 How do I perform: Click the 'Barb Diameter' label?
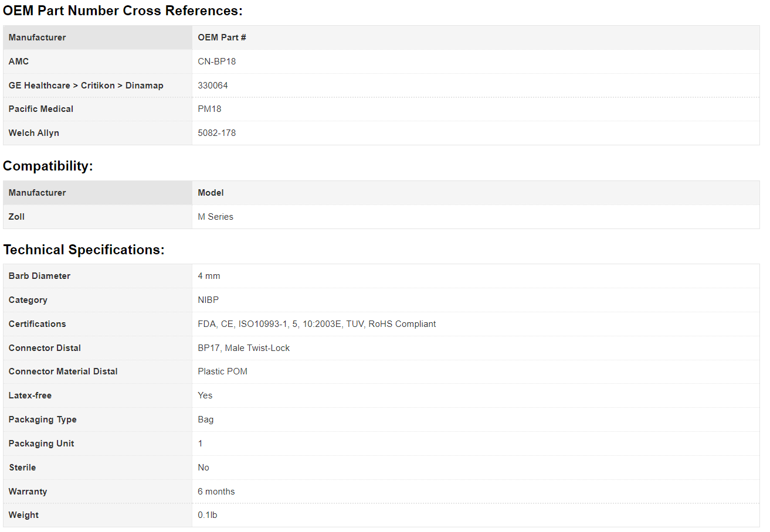39,276
